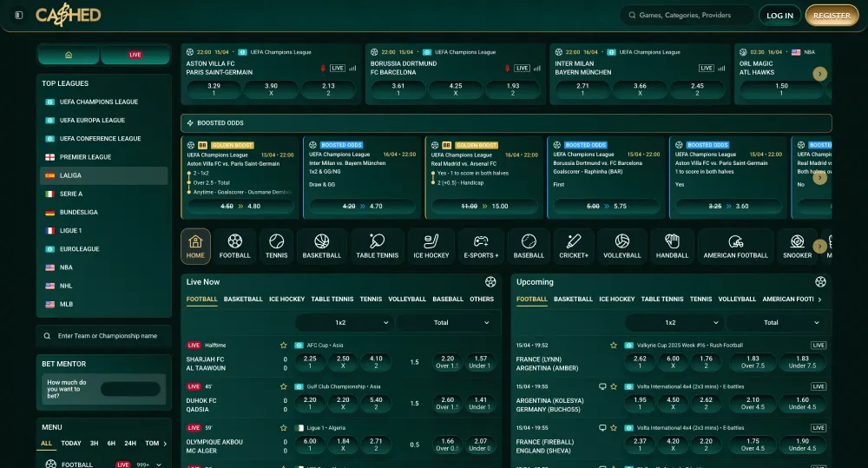Toggle the LIVE filter button in sidebar
The image size is (868, 468).
tap(135, 55)
